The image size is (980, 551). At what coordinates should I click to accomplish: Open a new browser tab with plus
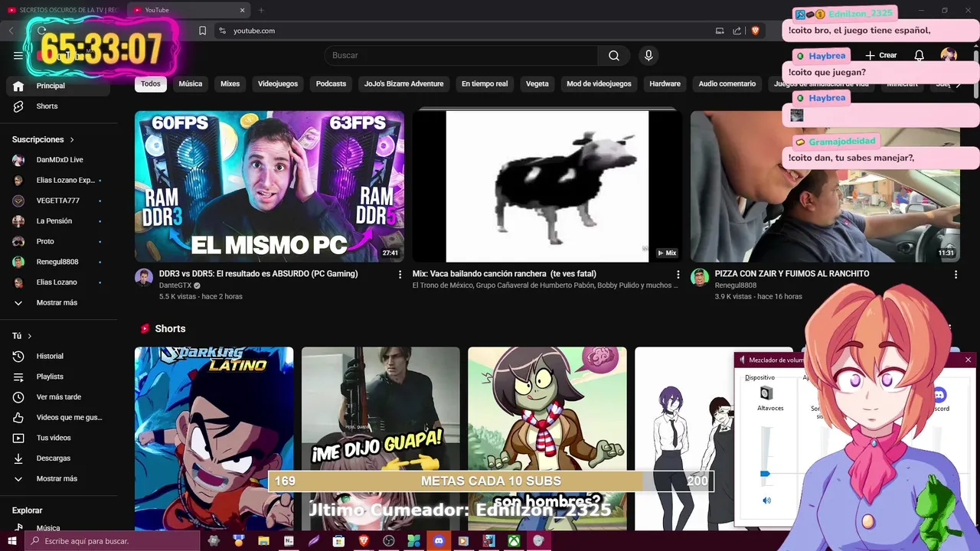pos(261,10)
